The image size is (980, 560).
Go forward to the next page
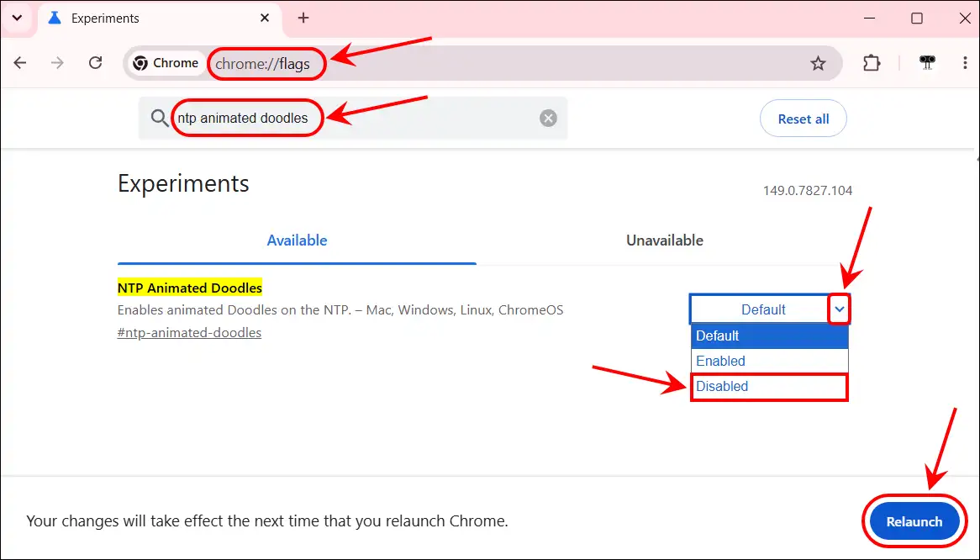57,62
